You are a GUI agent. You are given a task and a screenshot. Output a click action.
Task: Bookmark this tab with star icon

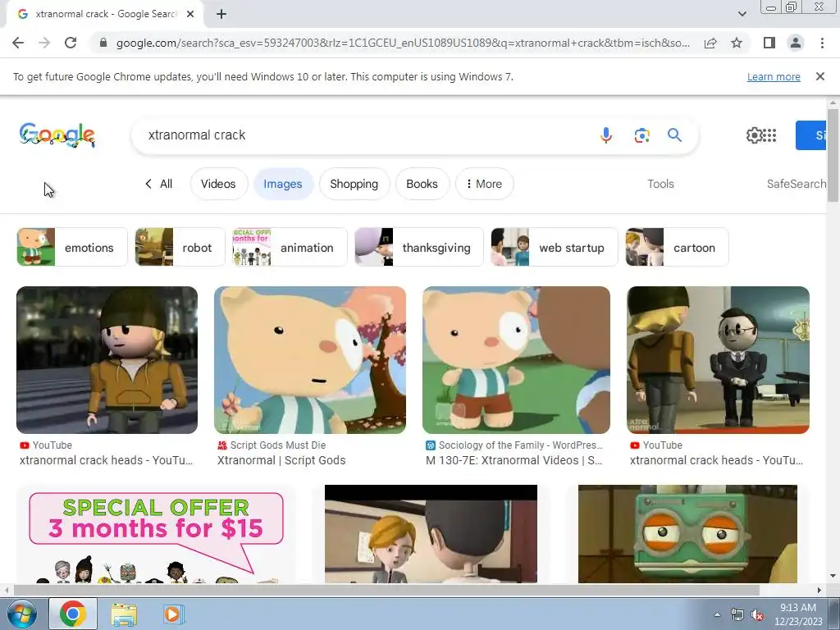737,43
